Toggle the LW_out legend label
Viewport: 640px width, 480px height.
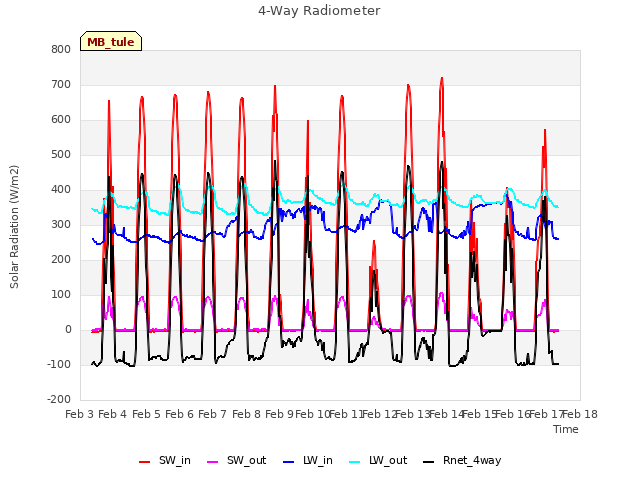tap(388, 460)
